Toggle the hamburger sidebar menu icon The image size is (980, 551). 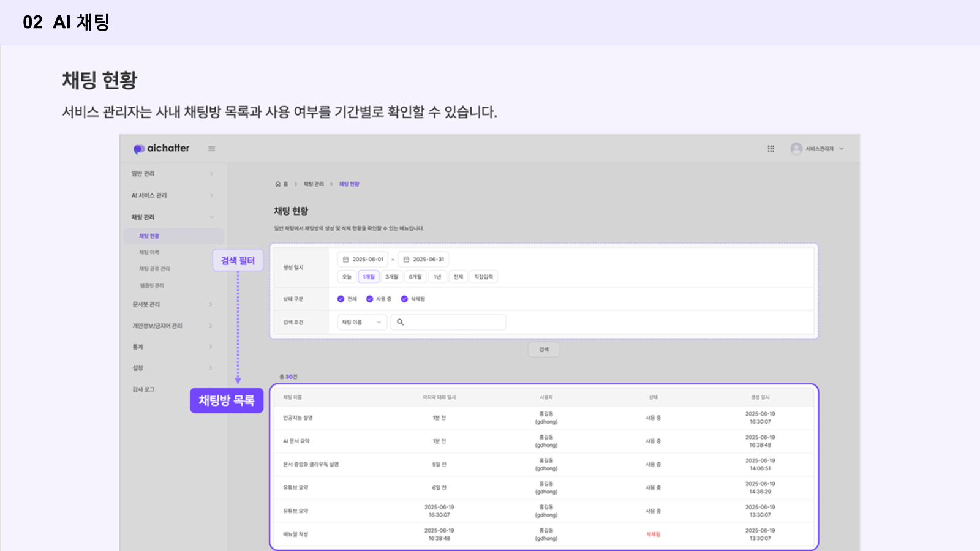point(211,149)
